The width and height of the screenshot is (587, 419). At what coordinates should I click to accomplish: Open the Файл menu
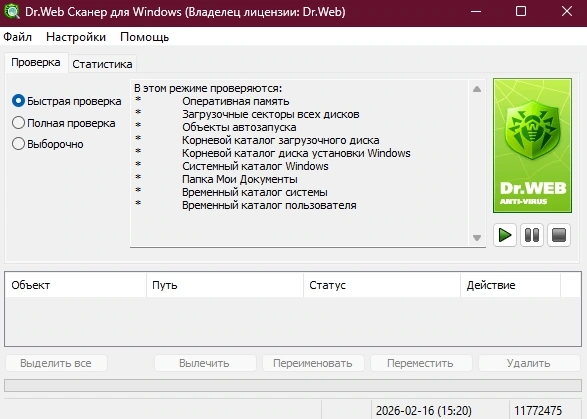point(18,37)
